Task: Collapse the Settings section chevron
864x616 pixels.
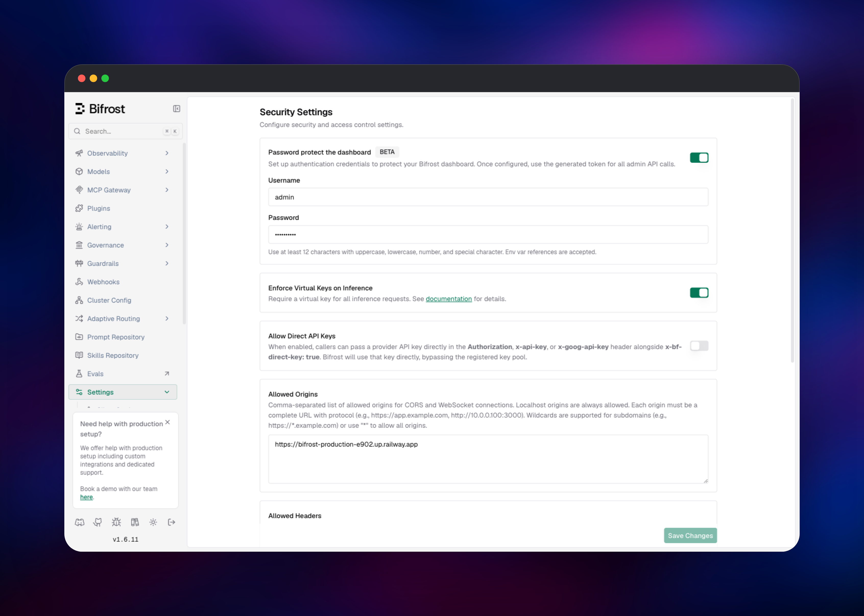Action: pos(167,392)
